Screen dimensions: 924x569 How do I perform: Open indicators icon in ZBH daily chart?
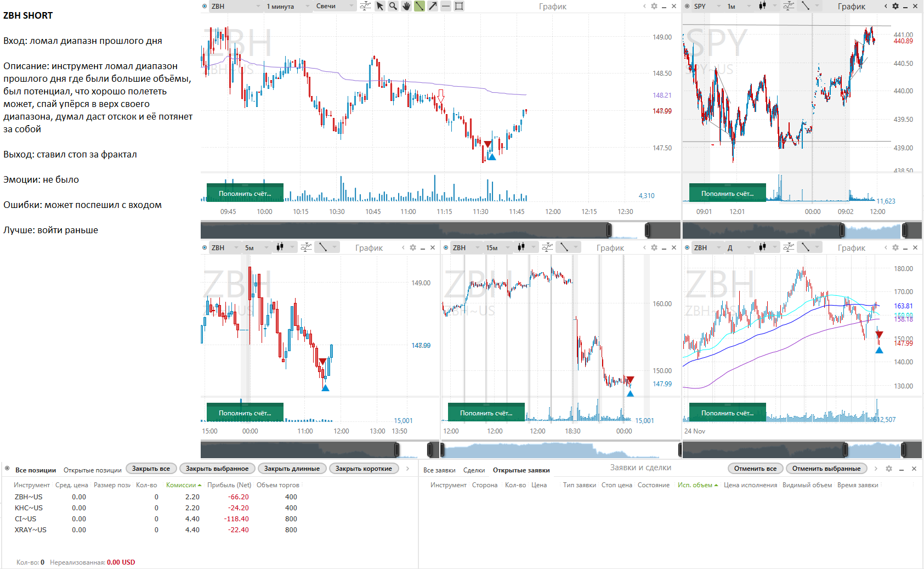click(x=789, y=247)
